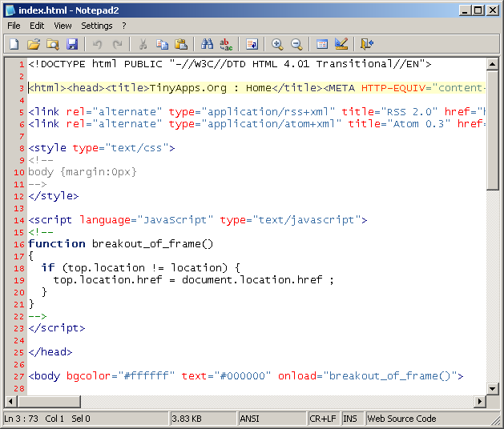Toggle word wrap toolbar icon
Viewport: 504px width, 429px height.
(252, 44)
